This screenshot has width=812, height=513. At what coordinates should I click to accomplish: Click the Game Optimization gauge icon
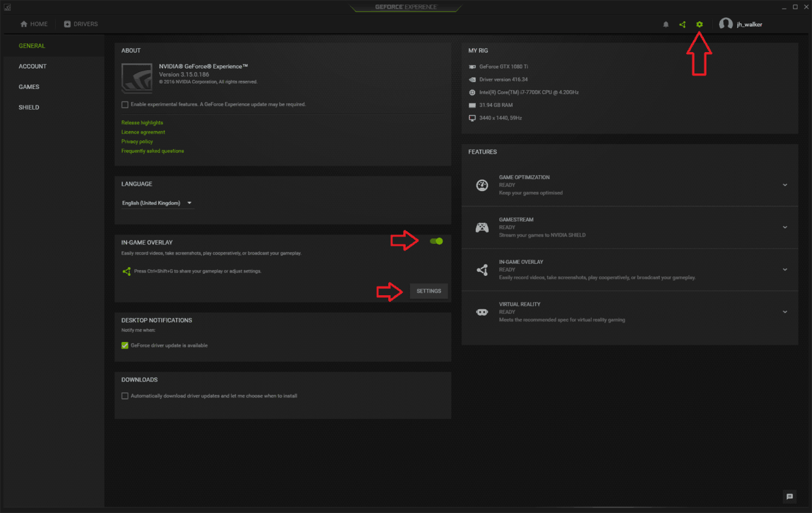tap(482, 185)
